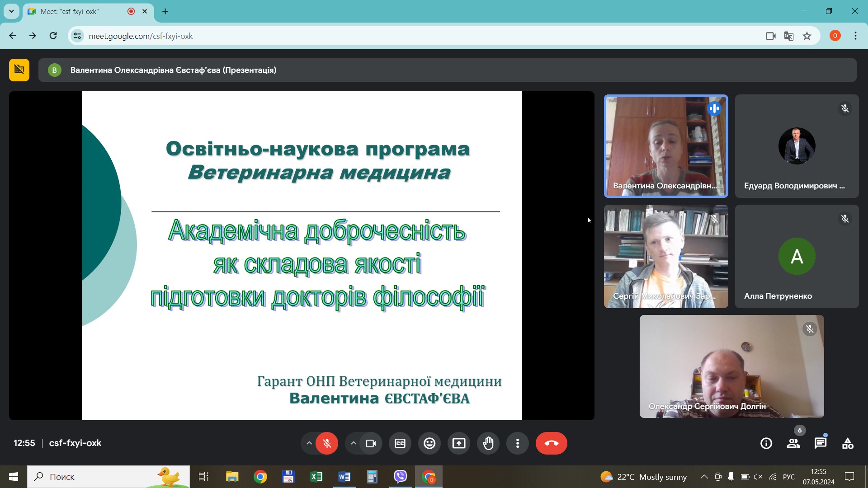The width and height of the screenshot is (868, 488).
Task: Select Олександр Сергійович Долгін's video tile
Action: click(731, 366)
